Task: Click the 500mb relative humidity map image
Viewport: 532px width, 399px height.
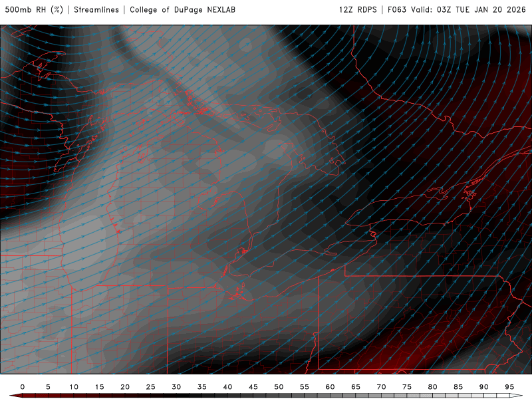Action: coord(266,199)
